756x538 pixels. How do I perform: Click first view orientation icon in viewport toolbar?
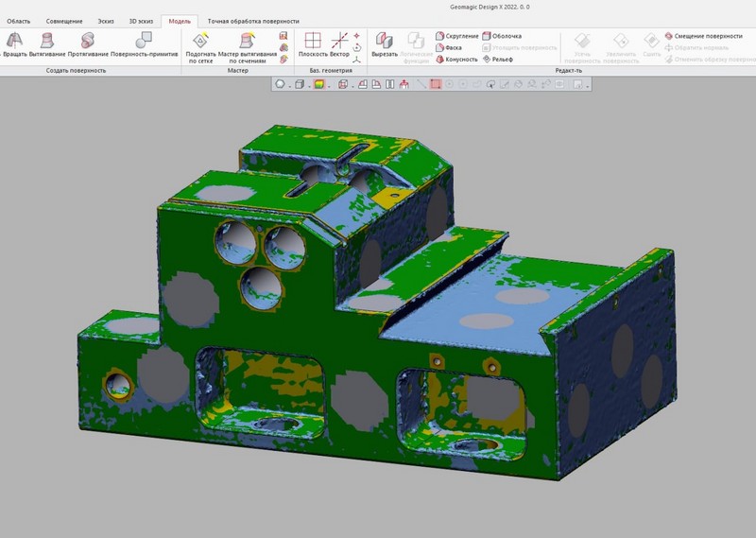[363, 84]
